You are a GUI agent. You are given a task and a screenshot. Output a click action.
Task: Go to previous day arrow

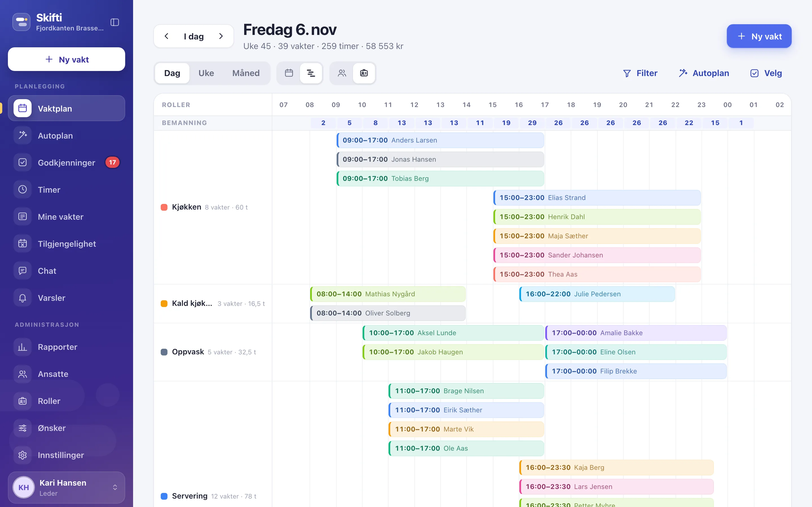[166, 36]
